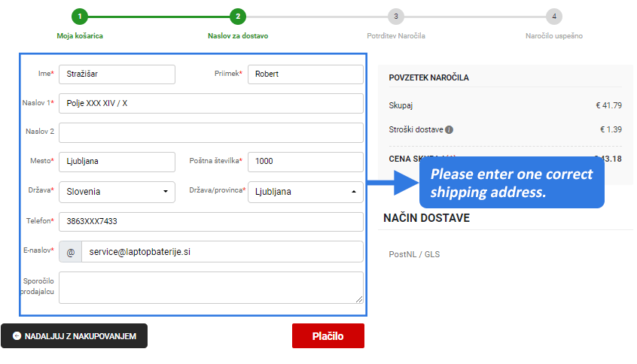Click the textarea resize handle corner
The width and height of the screenshot is (637, 364).
point(359,299)
